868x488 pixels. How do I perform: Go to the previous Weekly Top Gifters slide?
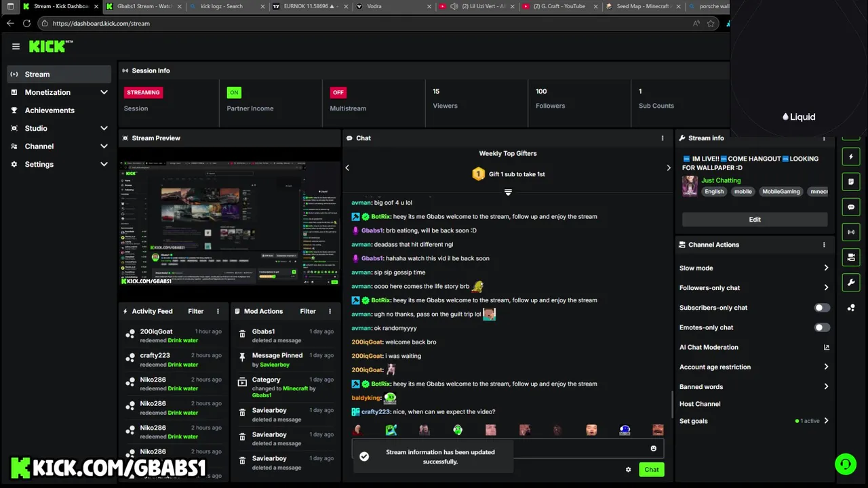point(347,167)
